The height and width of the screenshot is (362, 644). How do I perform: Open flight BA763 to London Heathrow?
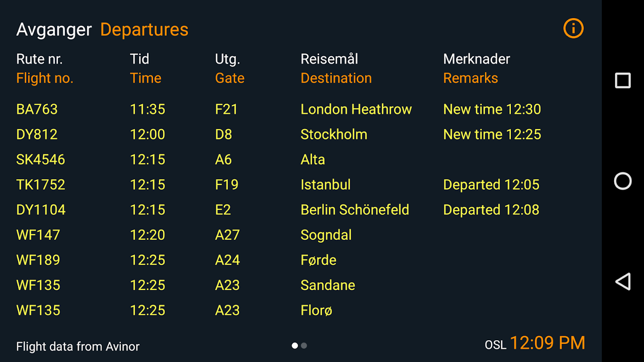[37, 109]
